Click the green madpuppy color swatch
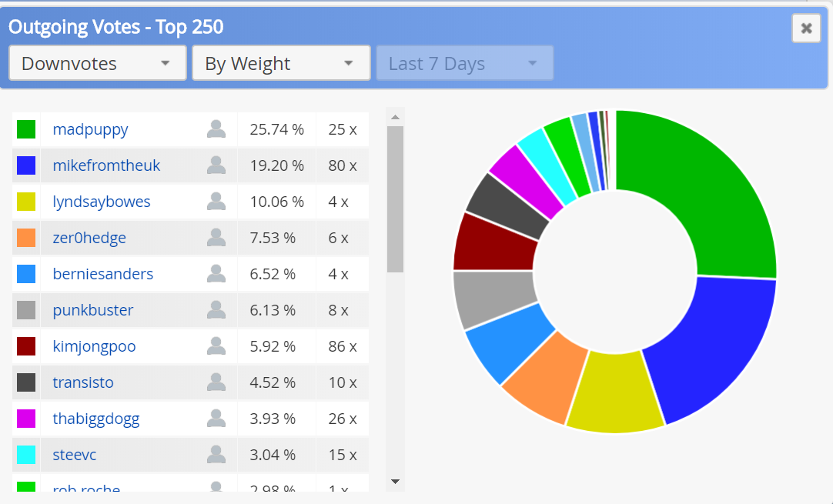The height and width of the screenshot is (504, 833). [x=26, y=129]
